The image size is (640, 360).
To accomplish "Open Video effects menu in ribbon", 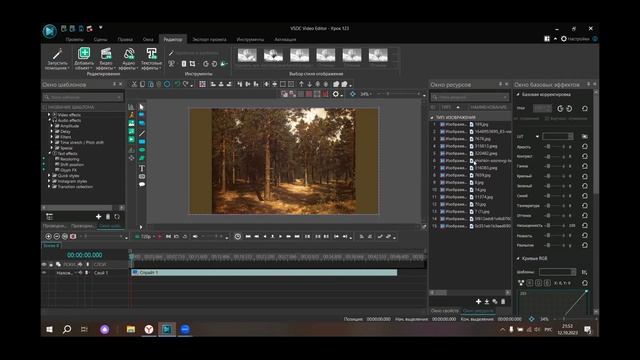I will pos(106,59).
